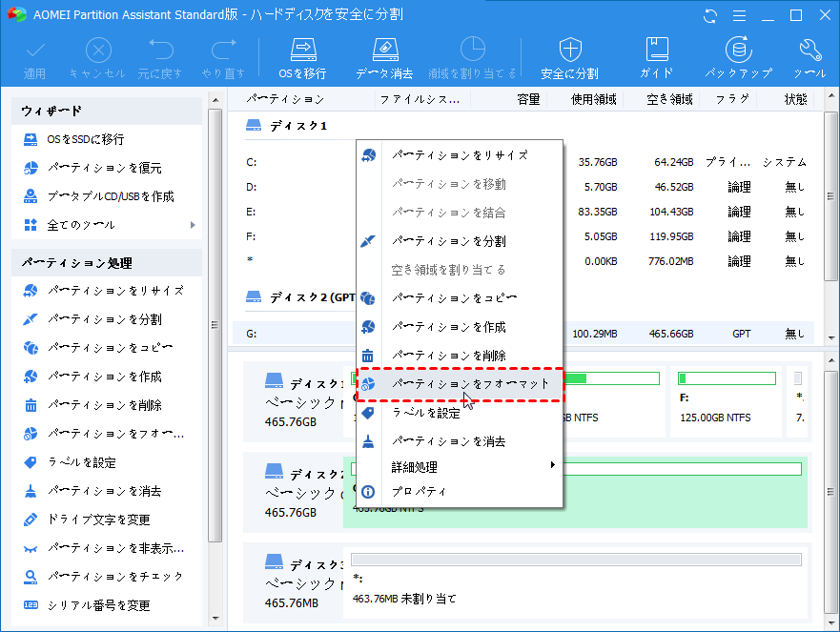Click the disk map vertical scrollbar

click(x=830, y=492)
